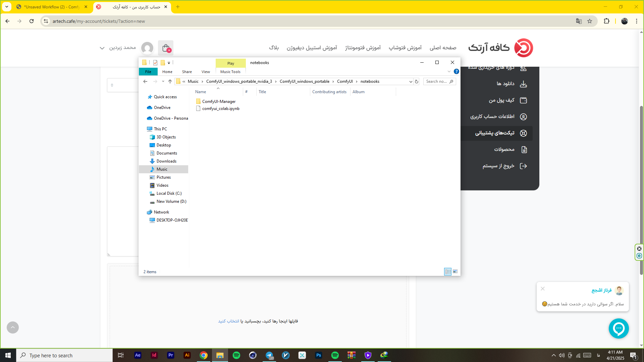
Task: Switch Explorer to large icons view
Action: (455, 271)
